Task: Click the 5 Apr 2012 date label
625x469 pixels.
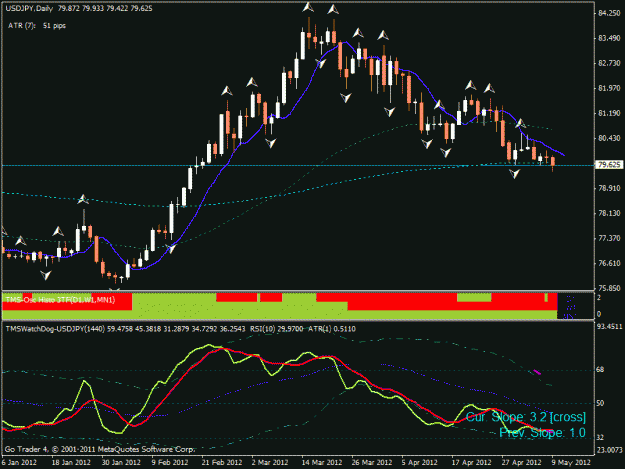Action: pyautogui.click(x=419, y=463)
